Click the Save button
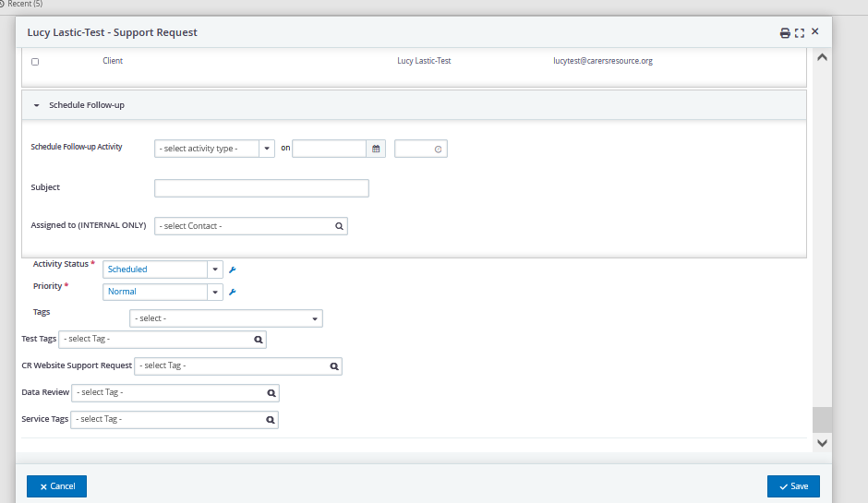868x503 pixels. 793,486
